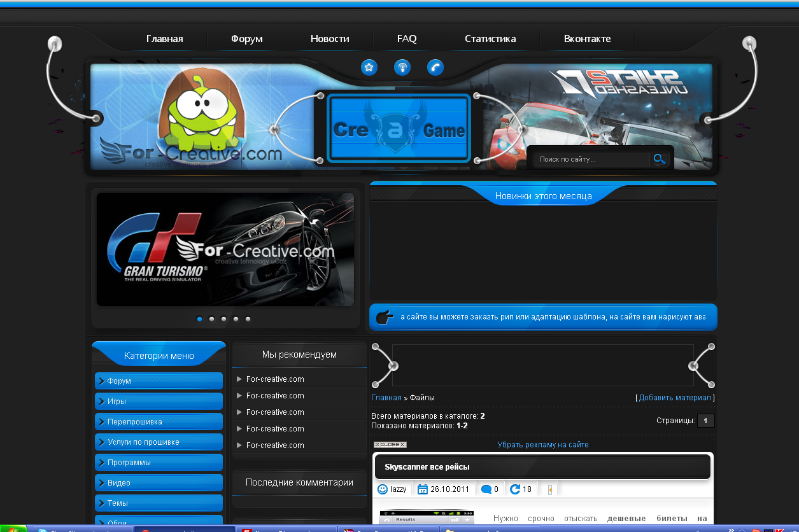This screenshot has width=799, height=532.
Task: Click the Файлы breadcrumb text
Action: click(422, 398)
